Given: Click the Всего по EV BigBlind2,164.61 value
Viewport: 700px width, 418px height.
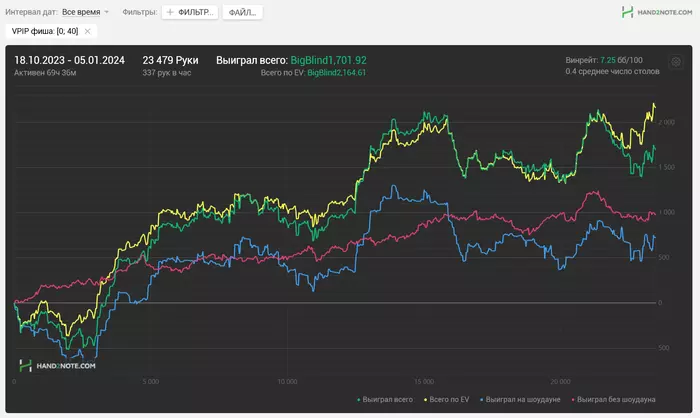Looking at the screenshot, I should coord(337,73).
